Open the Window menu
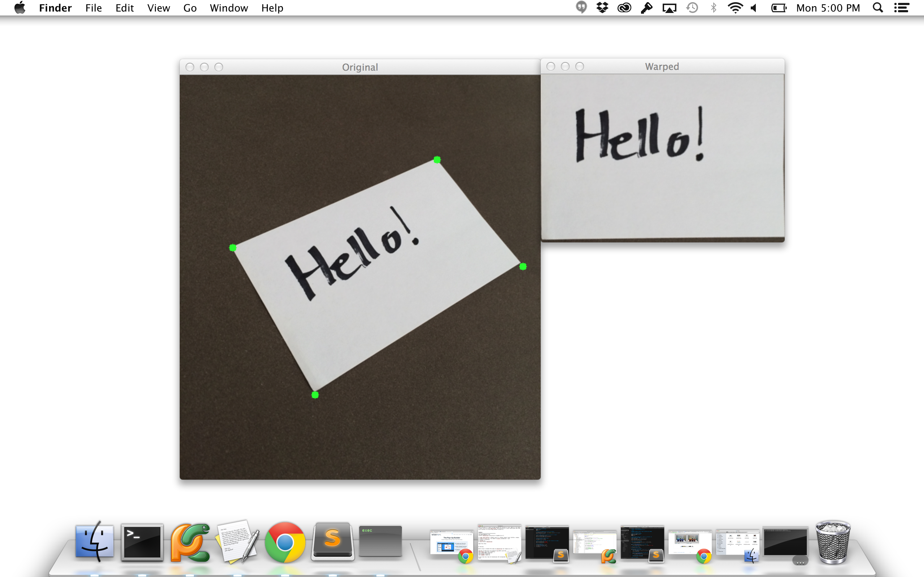This screenshot has height=577, width=924. (x=229, y=8)
